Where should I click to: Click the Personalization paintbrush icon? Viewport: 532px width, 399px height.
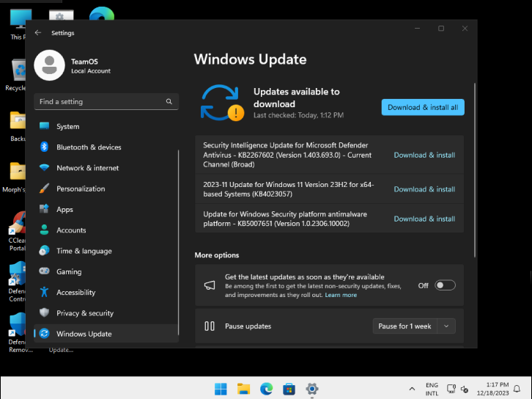click(44, 188)
